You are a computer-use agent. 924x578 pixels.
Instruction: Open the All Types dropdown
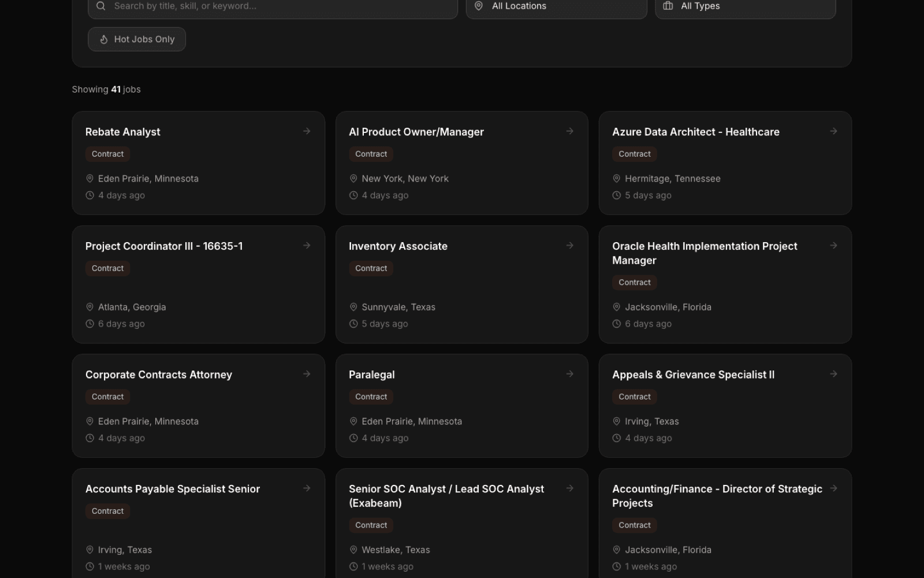tap(745, 6)
